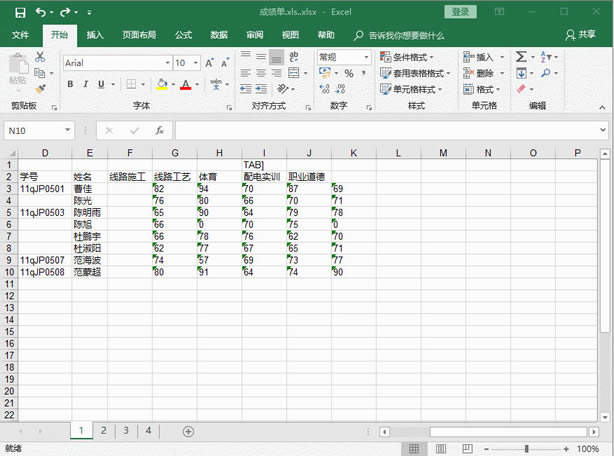Image resolution: width=614 pixels, height=456 pixels.
Task: Switch to the 公式 ribbon tab
Action: pos(183,34)
